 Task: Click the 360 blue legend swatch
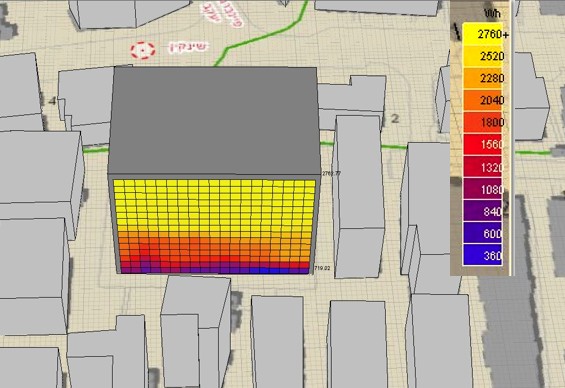482,255
